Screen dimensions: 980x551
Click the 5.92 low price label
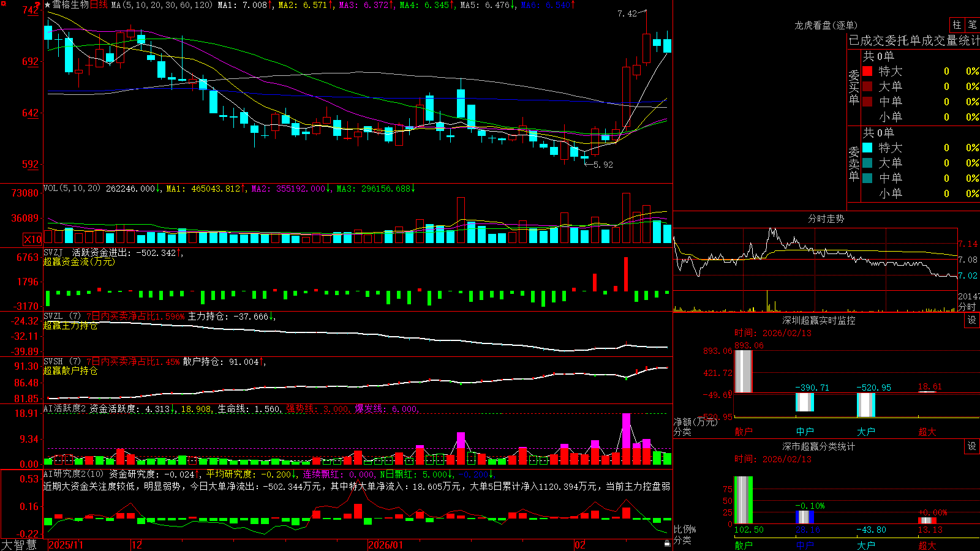(603, 165)
